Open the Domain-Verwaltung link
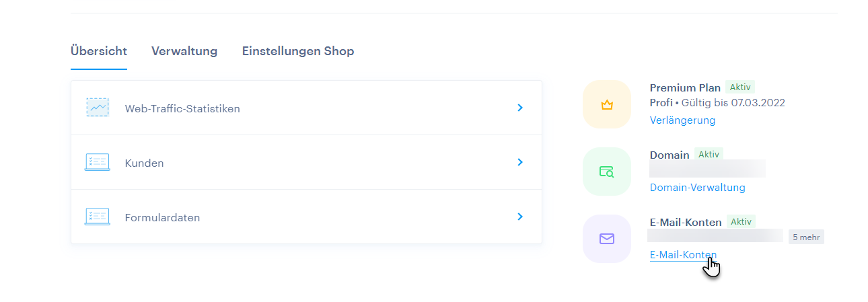The height and width of the screenshot is (302, 868). pyautogui.click(x=697, y=188)
